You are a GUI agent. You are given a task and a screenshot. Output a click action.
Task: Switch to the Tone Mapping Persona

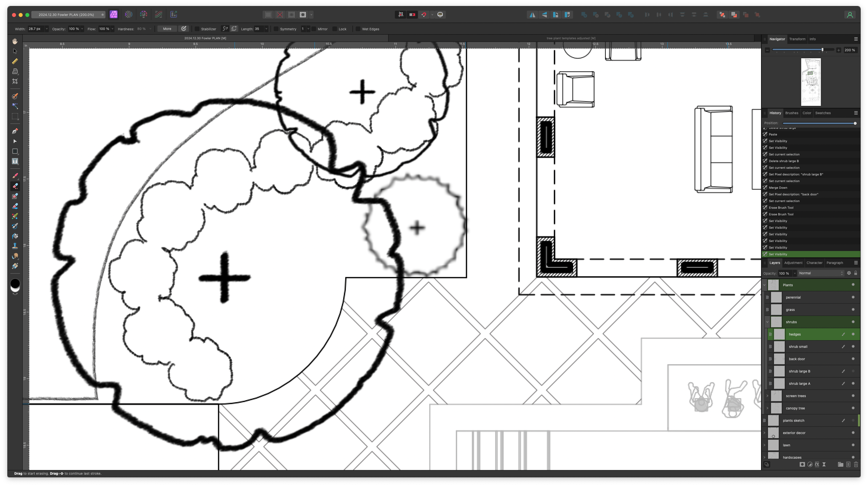(x=159, y=14)
